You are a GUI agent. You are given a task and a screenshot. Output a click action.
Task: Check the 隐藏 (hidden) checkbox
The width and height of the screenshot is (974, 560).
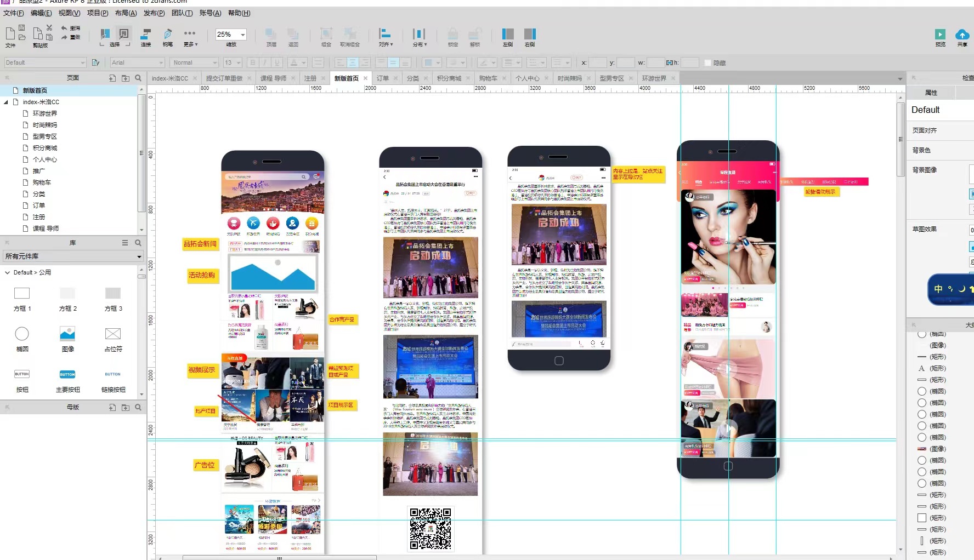click(x=707, y=63)
